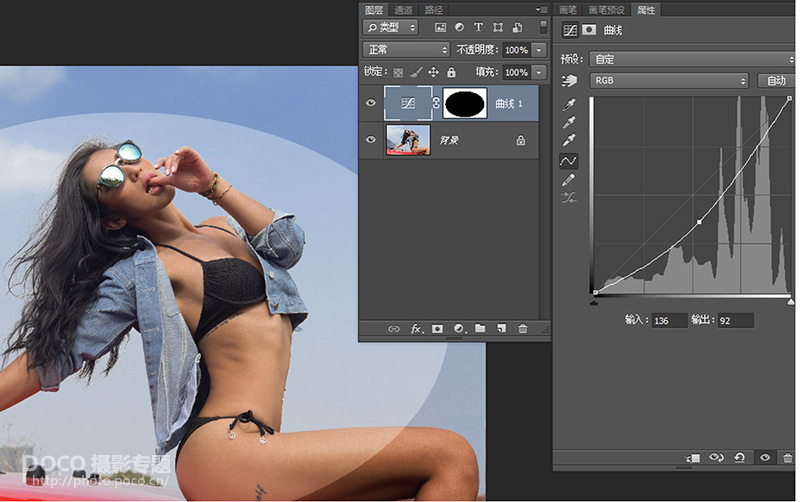Open the fx layer style menu
Viewport: 800px width, 502px height.
417,329
